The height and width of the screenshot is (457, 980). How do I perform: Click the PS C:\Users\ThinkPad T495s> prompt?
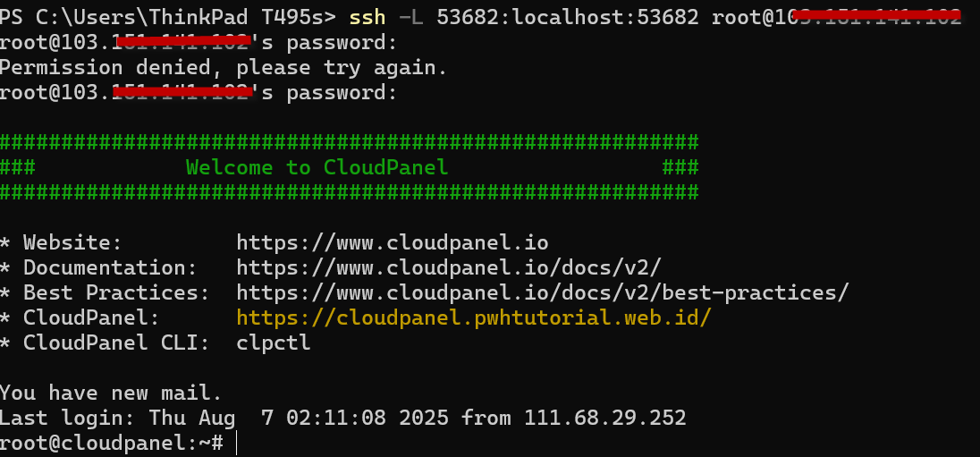pos(167,18)
